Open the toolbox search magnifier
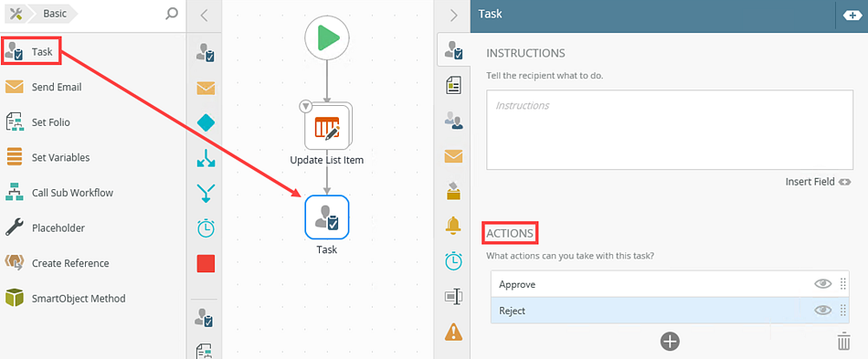Viewport: 868px width, 359px height. pos(172,15)
